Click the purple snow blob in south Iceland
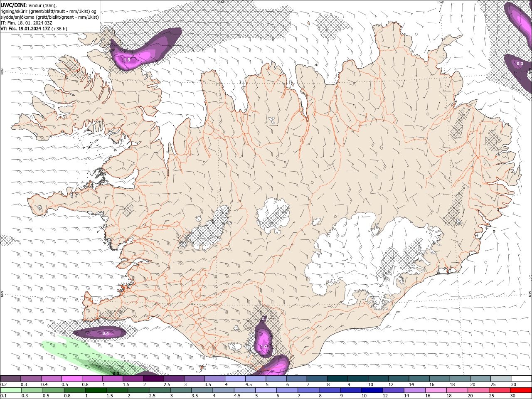The height and width of the screenshot is (399, 532). click(x=263, y=339)
